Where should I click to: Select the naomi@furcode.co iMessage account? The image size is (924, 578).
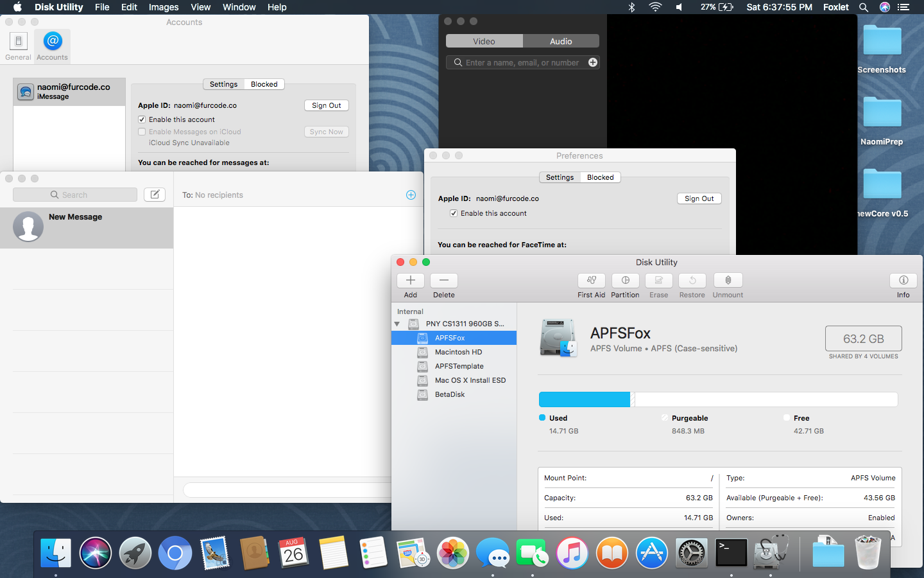pos(69,92)
